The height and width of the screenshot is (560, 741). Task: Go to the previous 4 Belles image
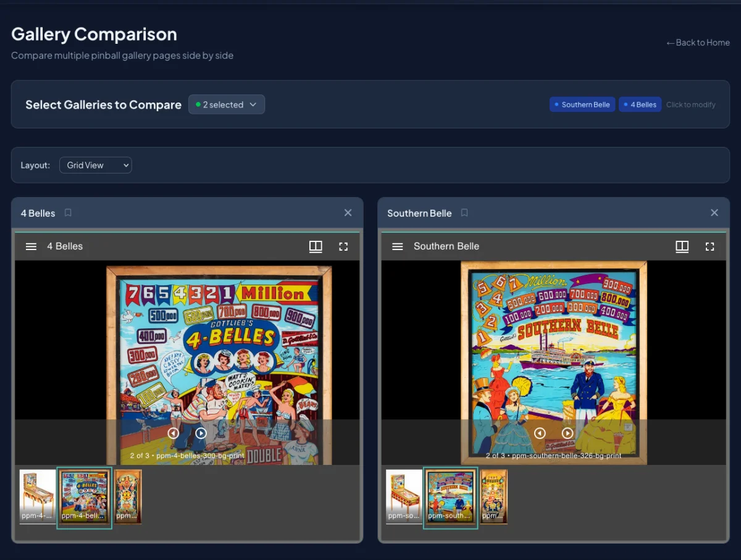174,433
